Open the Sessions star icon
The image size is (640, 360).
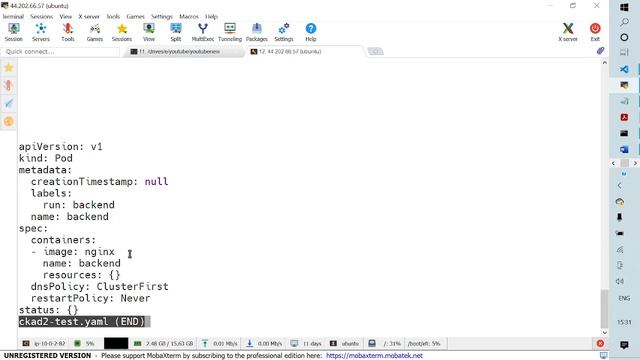[122, 32]
